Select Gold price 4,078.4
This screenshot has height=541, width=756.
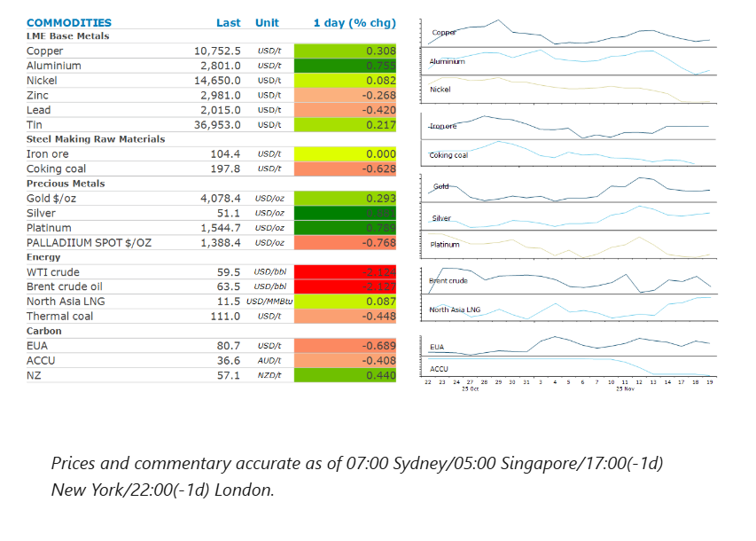(x=221, y=199)
